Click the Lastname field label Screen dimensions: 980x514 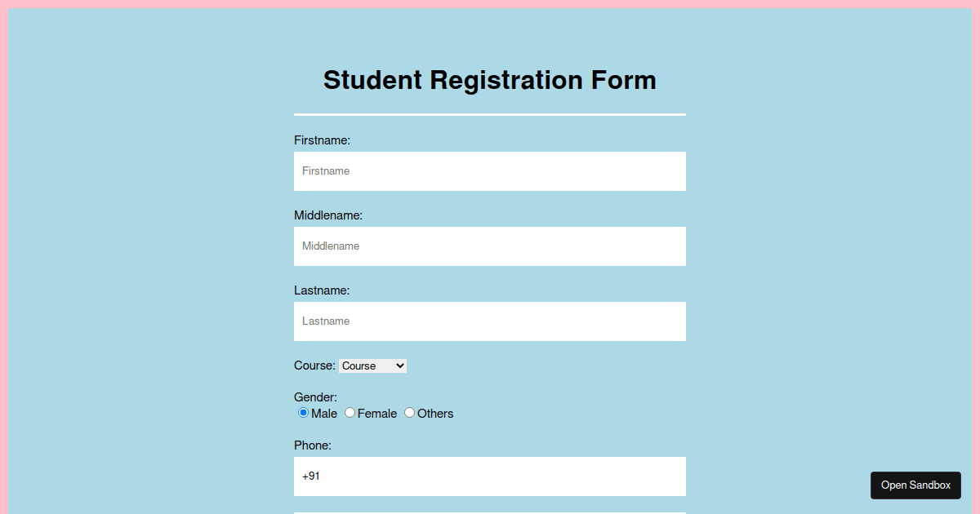[321, 290]
